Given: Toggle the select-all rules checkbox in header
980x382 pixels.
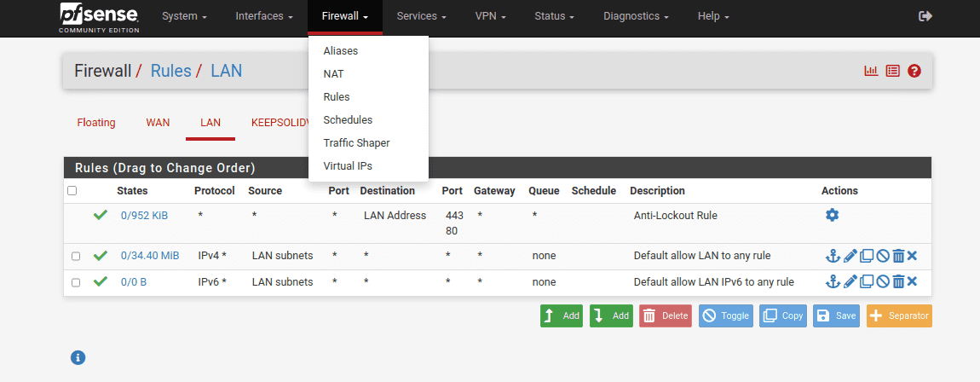Looking at the screenshot, I should click(x=72, y=191).
